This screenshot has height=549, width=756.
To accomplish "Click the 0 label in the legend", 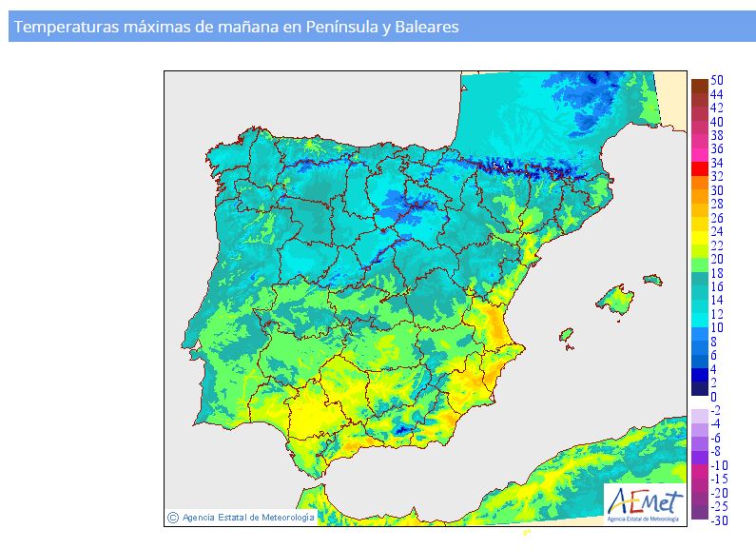I will pos(714,397).
